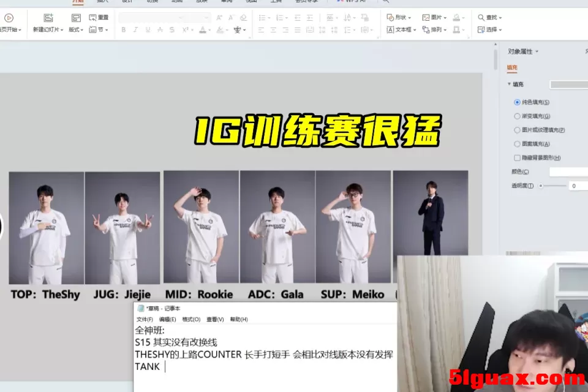Select the coach in suit photo

pyautogui.click(x=431, y=213)
